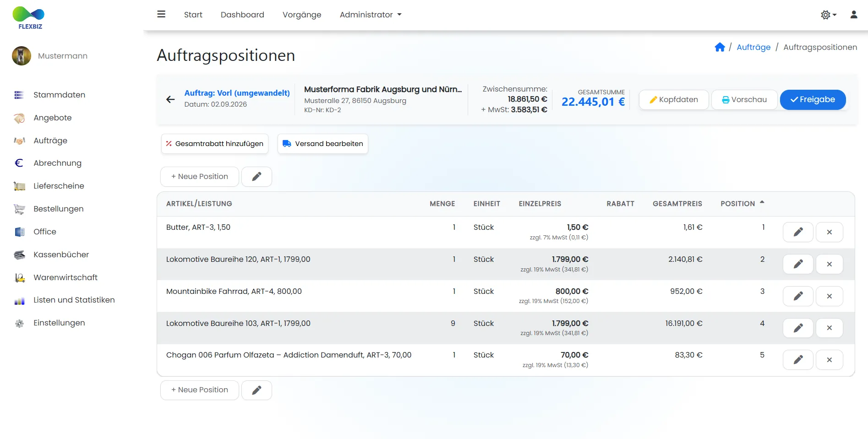The height and width of the screenshot is (439, 868).
Task: Click the Einstellungen gear icon in sidebar
Action: click(19, 323)
